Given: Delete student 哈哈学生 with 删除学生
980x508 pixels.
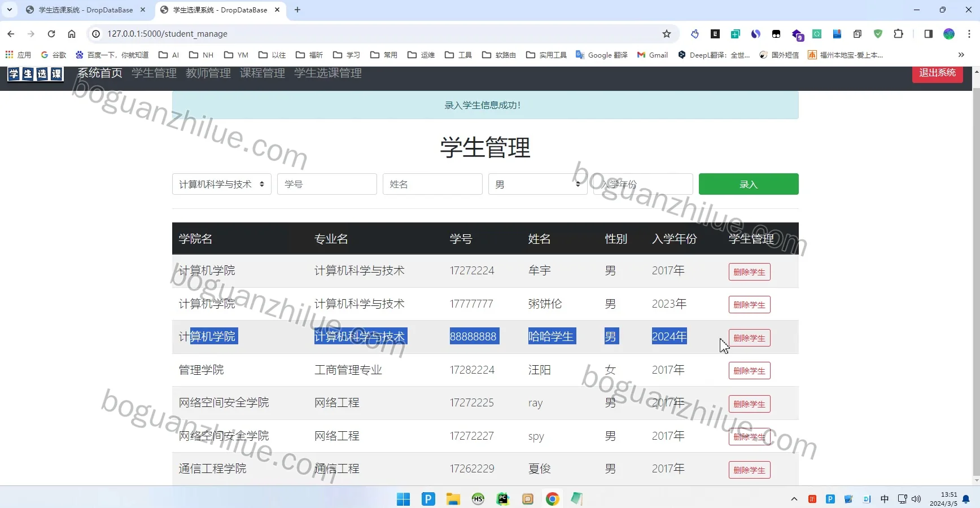Looking at the screenshot, I should click(750, 338).
